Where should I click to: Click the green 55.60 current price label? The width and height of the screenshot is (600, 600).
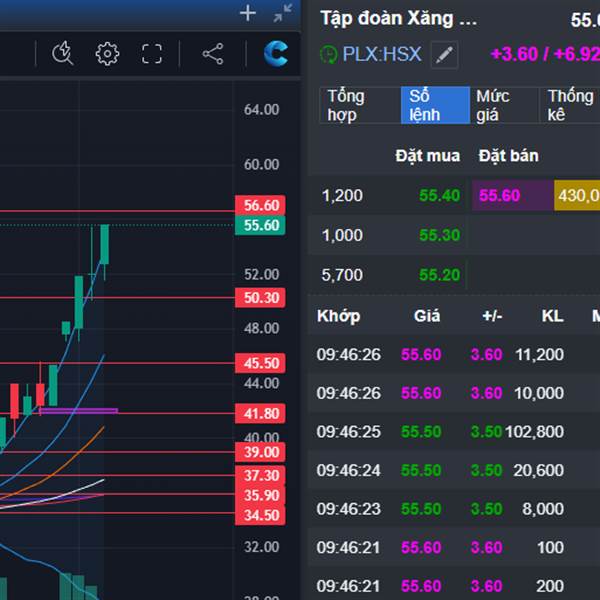pos(261,225)
